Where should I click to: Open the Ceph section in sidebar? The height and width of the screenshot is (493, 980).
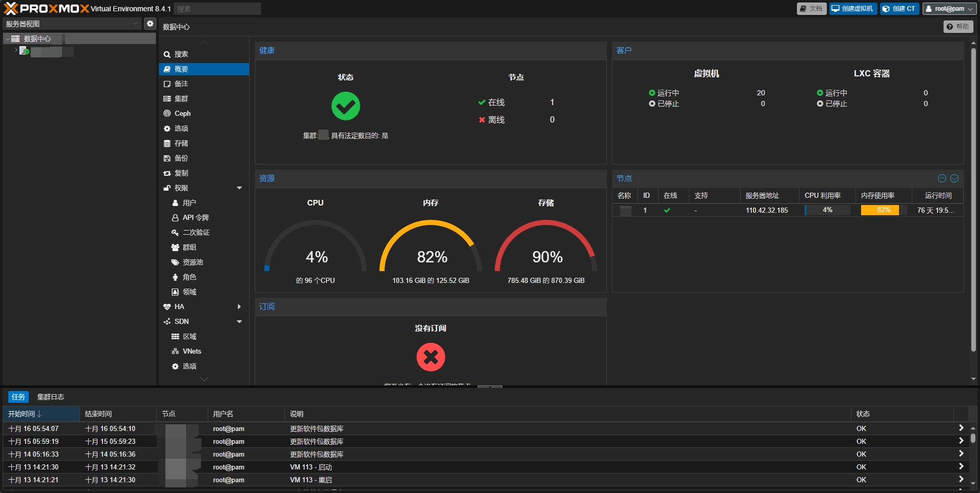182,114
